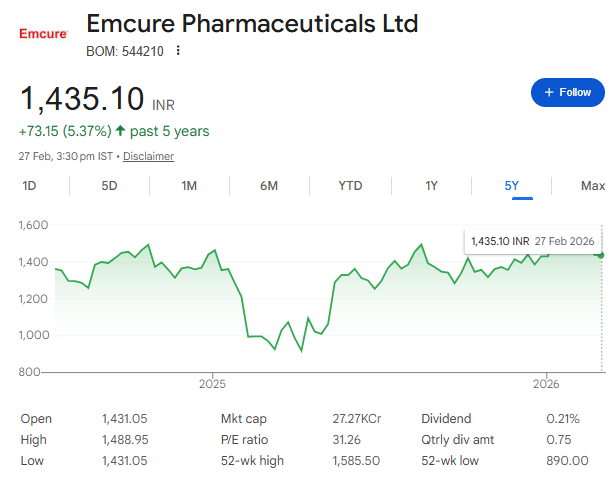Select the 5D time range tab
This screenshot has width=615, height=483.
coord(109,185)
